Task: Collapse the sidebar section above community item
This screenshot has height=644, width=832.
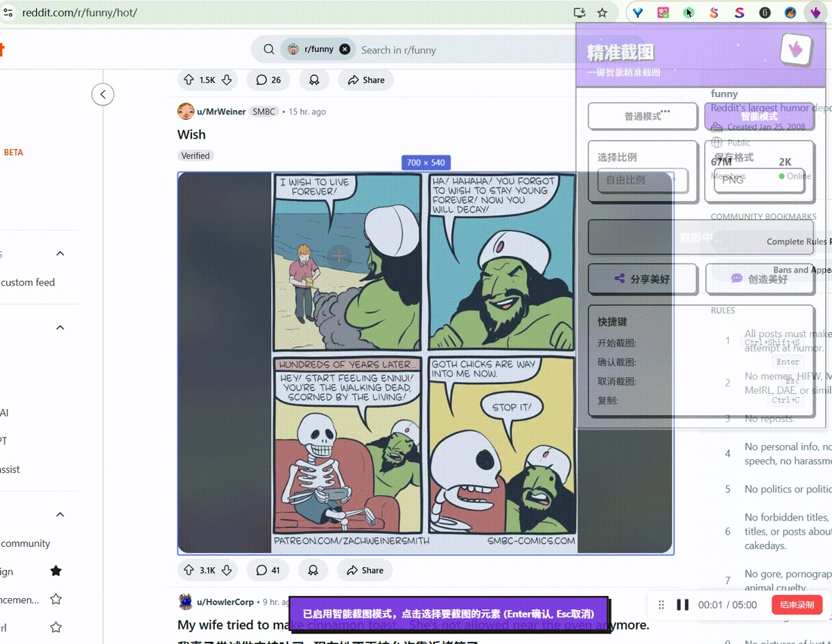Action: 60,514
